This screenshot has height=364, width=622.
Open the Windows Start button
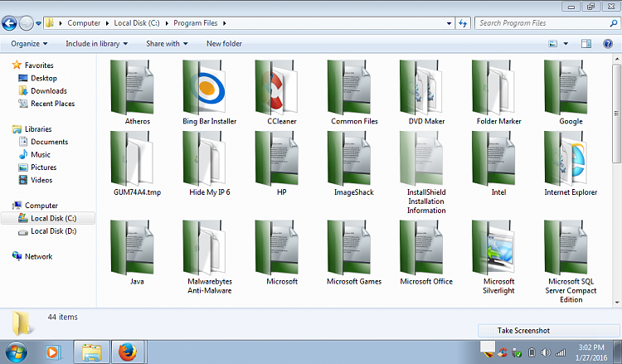click(16, 352)
